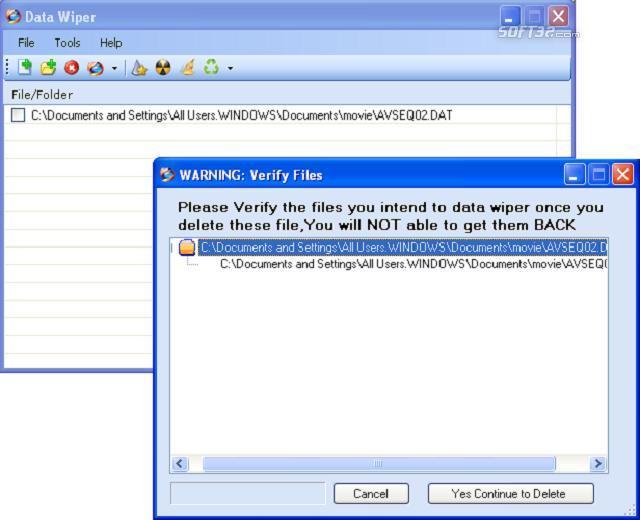Click the radiation symbol toolbar icon
The image size is (640, 520).
click(163, 68)
